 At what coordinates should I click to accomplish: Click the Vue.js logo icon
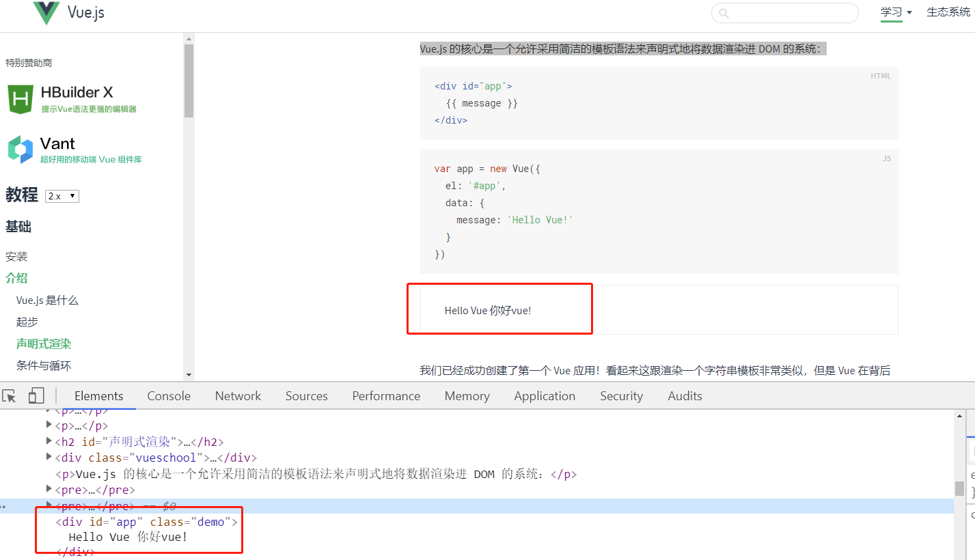[46, 12]
